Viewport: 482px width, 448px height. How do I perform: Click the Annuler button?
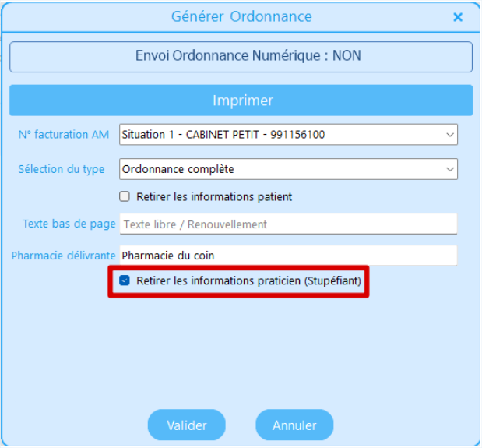click(x=294, y=425)
